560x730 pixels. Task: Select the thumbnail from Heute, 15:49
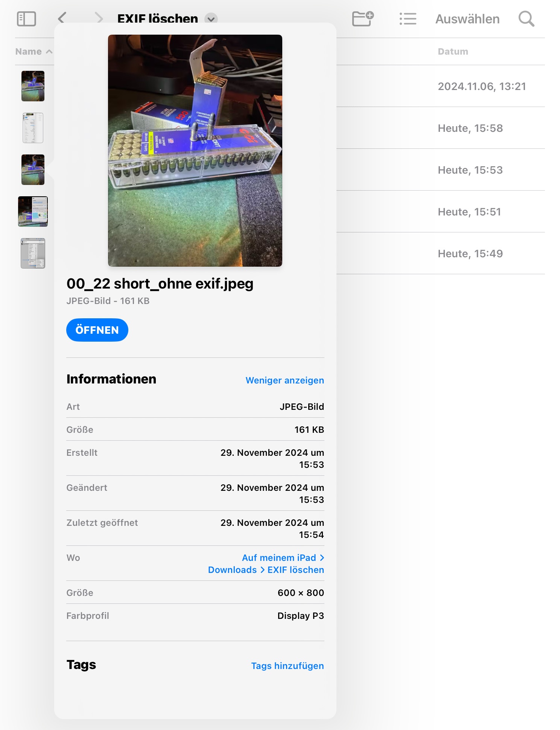click(x=33, y=253)
